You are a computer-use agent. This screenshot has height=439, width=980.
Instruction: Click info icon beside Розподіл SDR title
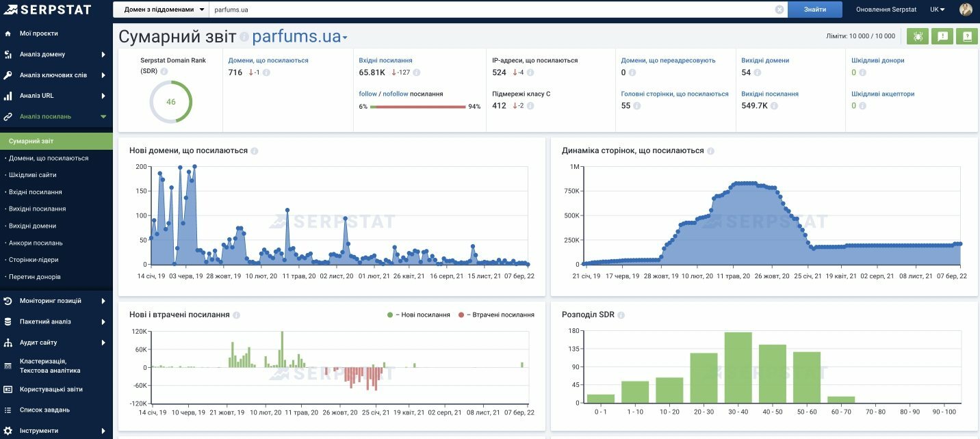tap(620, 315)
